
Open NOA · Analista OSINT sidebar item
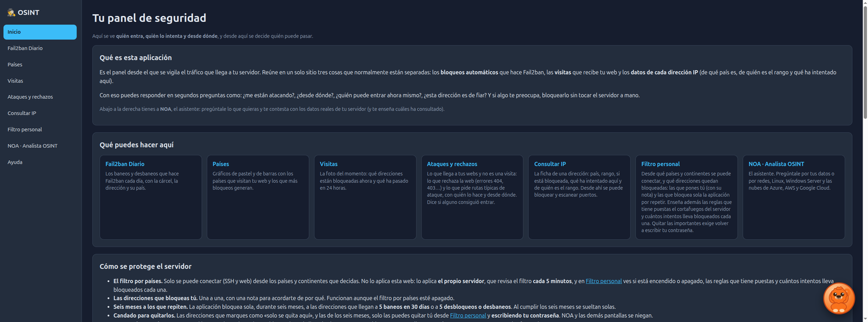click(x=40, y=146)
